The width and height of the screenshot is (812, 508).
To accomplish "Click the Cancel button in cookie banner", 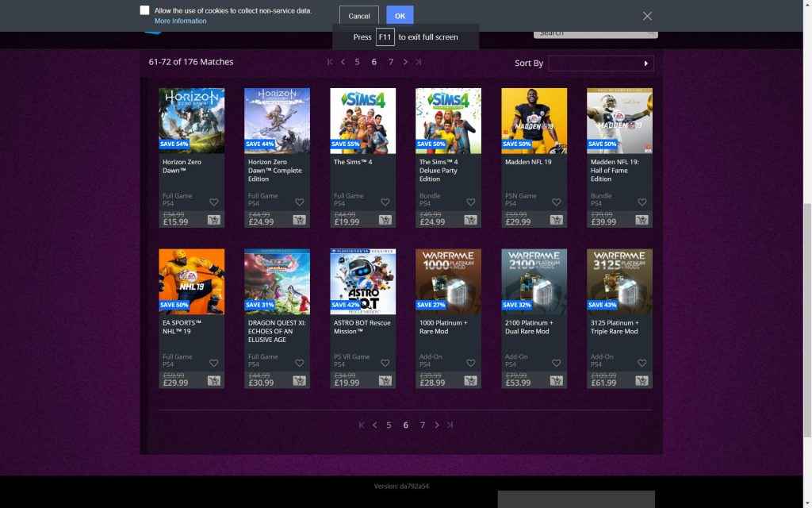I will [x=359, y=16].
